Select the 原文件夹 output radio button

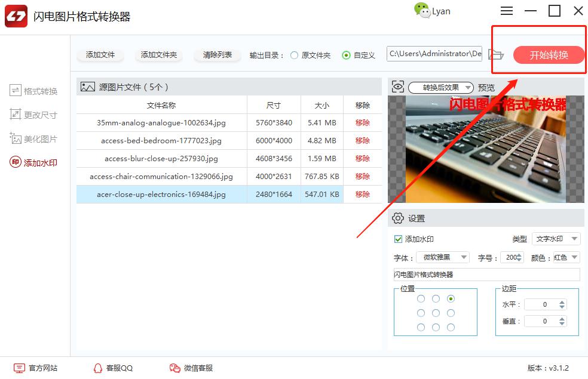pyautogui.click(x=294, y=55)
